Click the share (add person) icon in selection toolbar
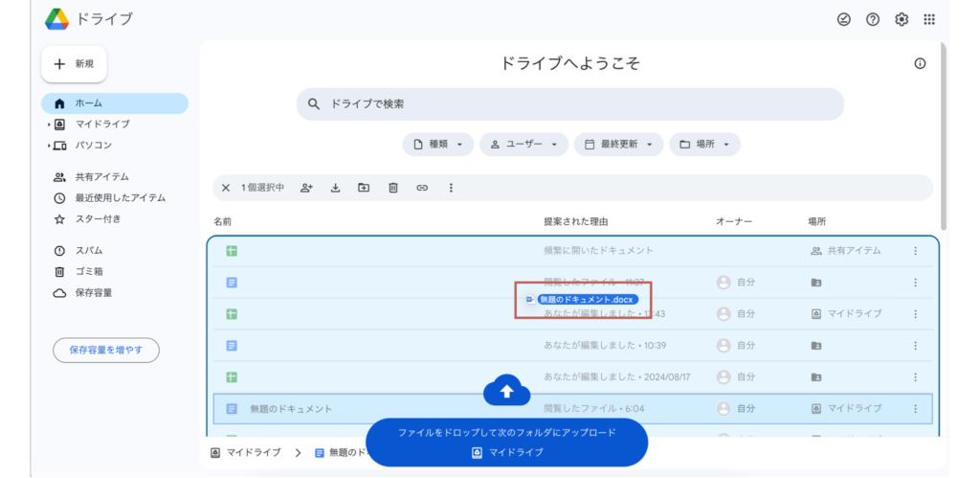980x478 pixels. 306,188
